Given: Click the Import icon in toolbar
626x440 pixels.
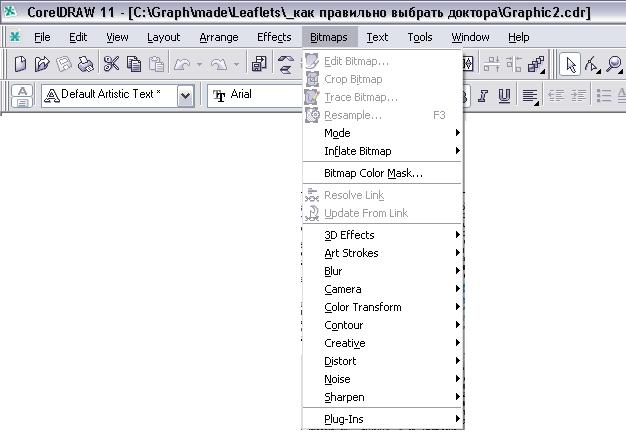Looking at the screenshot, I should (259, 64).
